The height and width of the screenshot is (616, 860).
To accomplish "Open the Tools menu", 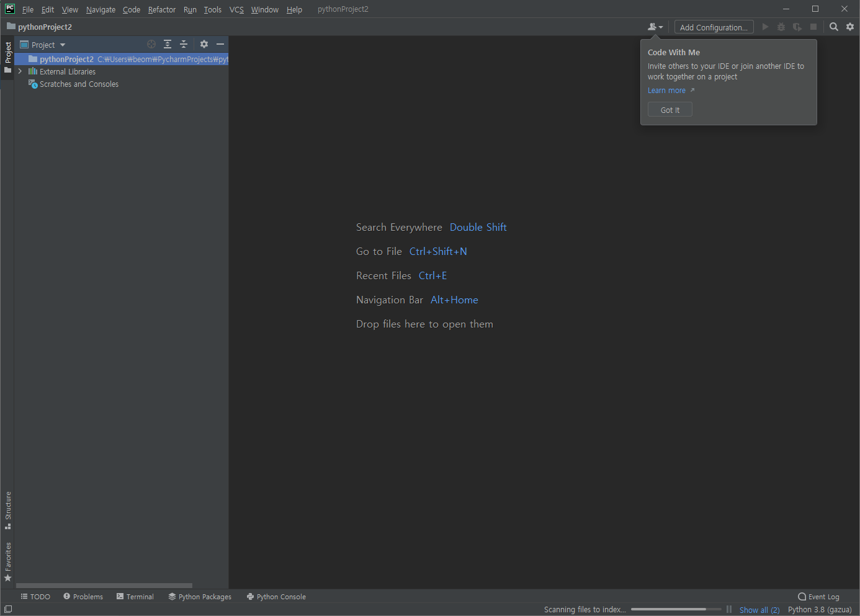I will point(213,9).
